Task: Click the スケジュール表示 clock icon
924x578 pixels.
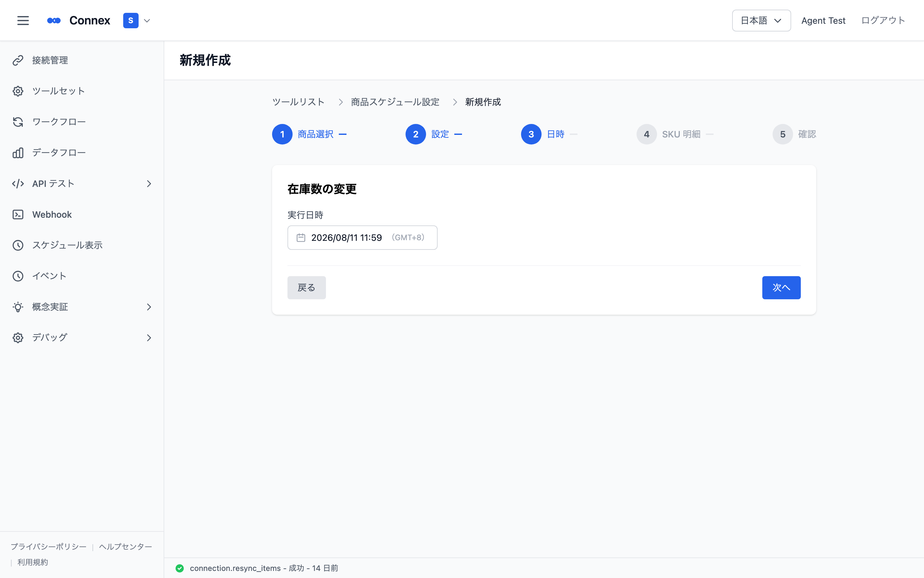Action: pyautogui.click(x=18, y=245)
